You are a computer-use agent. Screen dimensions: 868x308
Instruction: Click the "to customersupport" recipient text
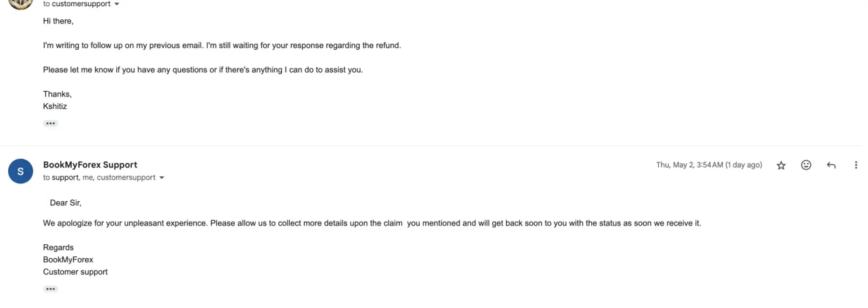(x=77, y=4)
